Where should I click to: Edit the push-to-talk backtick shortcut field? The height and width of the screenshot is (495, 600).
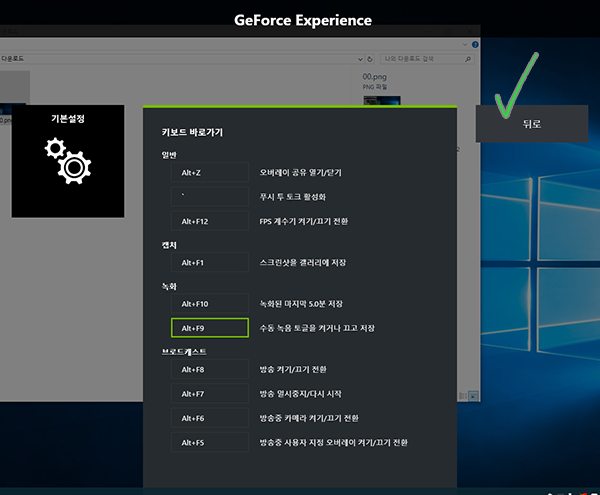click(210, 197)
